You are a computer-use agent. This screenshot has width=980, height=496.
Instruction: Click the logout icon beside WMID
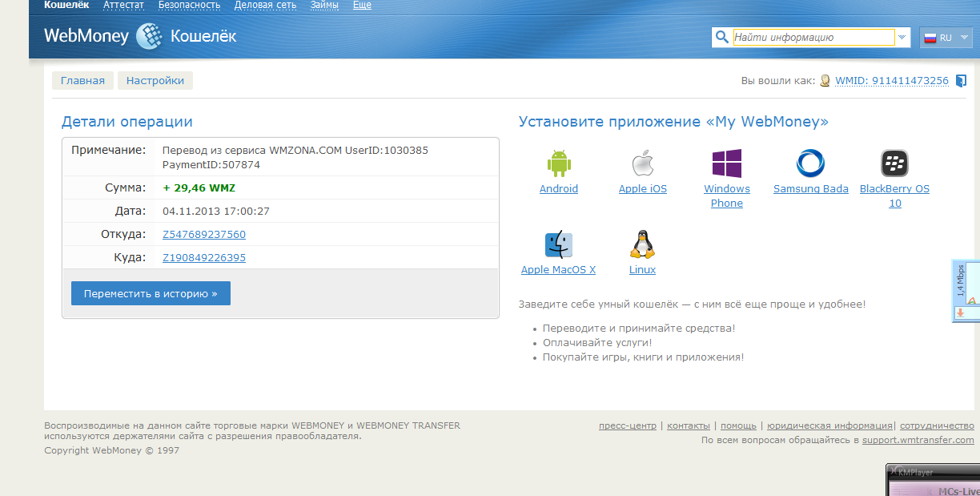click(962, 81)
